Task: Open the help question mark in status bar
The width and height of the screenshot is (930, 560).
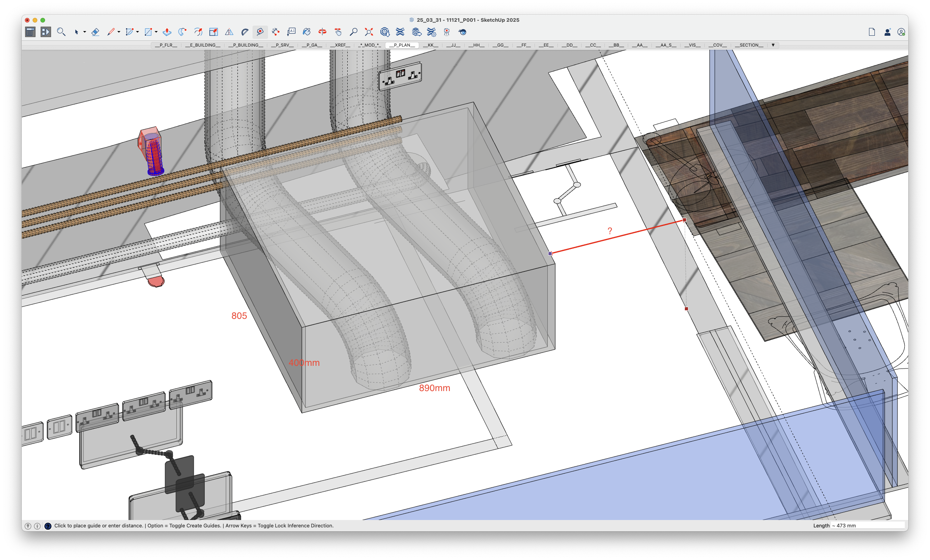Action: (48, 526)
